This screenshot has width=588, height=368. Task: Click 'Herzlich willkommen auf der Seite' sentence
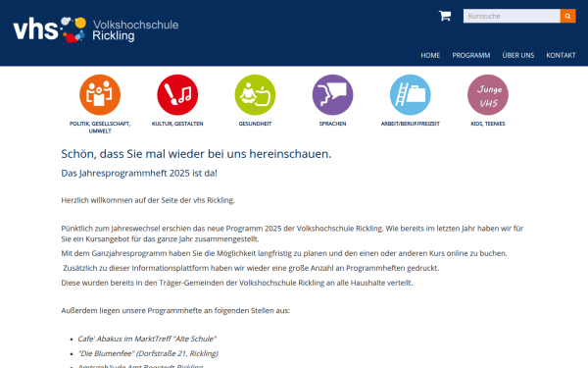[x=148, y=200]
